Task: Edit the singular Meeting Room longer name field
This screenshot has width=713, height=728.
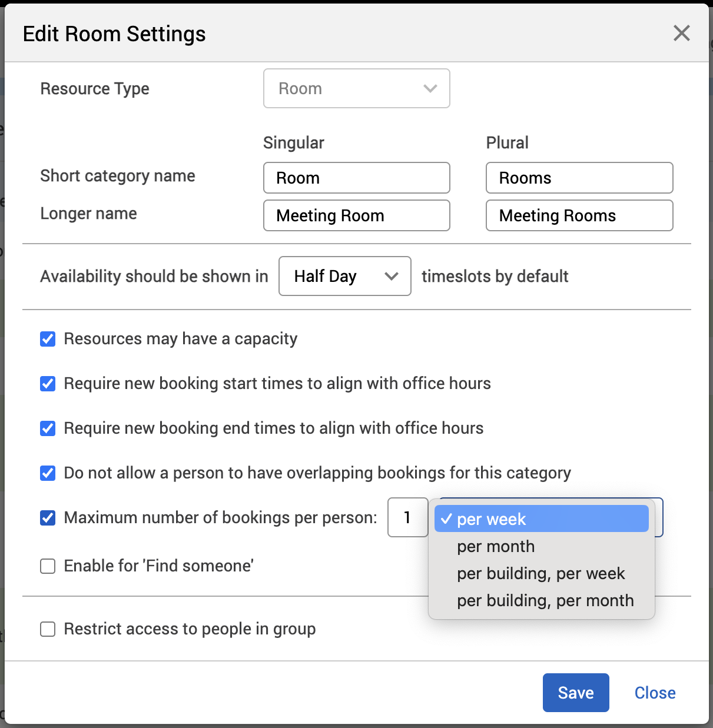Action: click(356, 215)
